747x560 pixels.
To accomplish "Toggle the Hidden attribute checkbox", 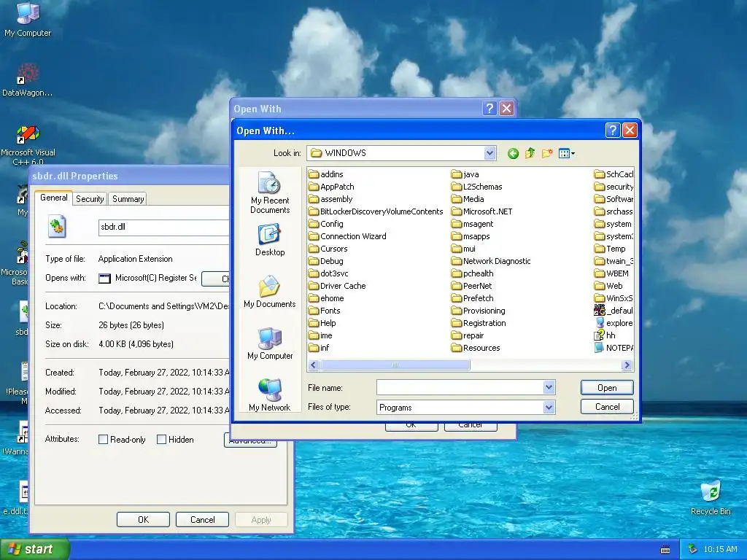I will [161, 440].
